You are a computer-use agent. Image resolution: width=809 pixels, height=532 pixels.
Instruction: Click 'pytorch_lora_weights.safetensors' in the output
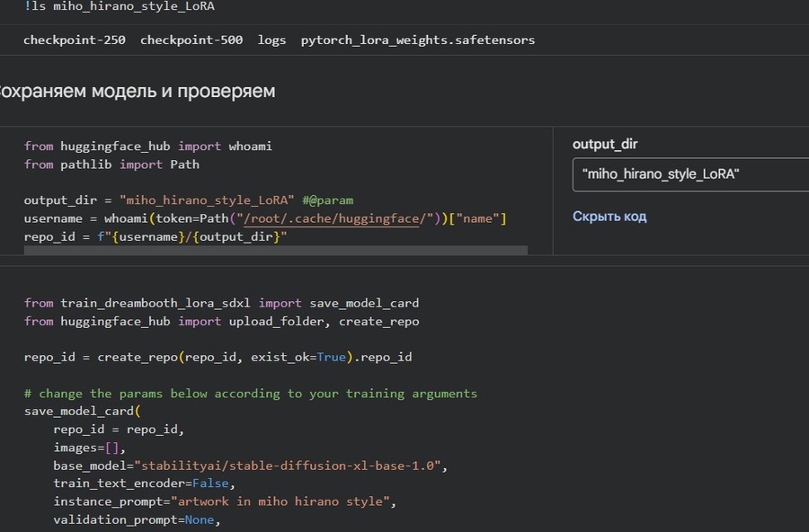[x=418, y=40]
